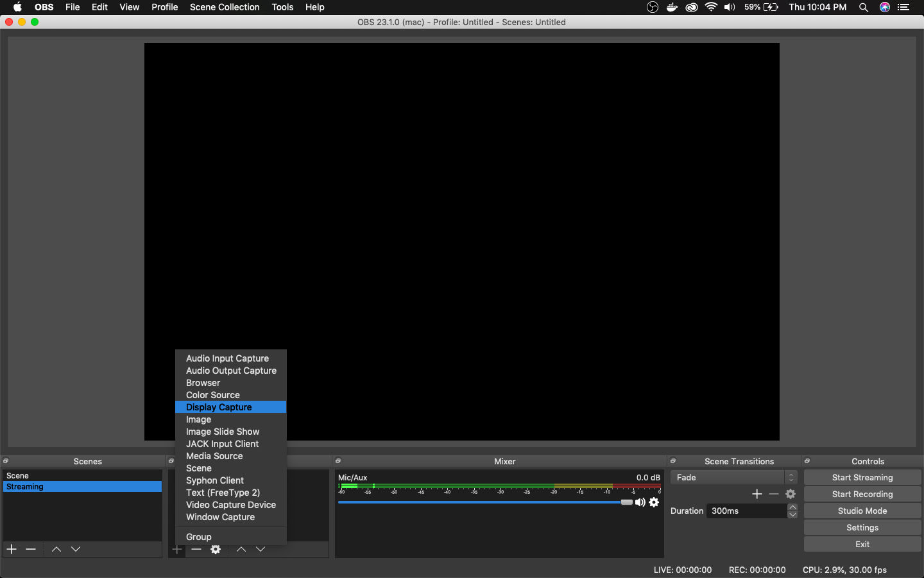Open Siri from menu bar
The width and height of the screenshot is (924, 578).
pyautogui.click(x=885, y=7)
